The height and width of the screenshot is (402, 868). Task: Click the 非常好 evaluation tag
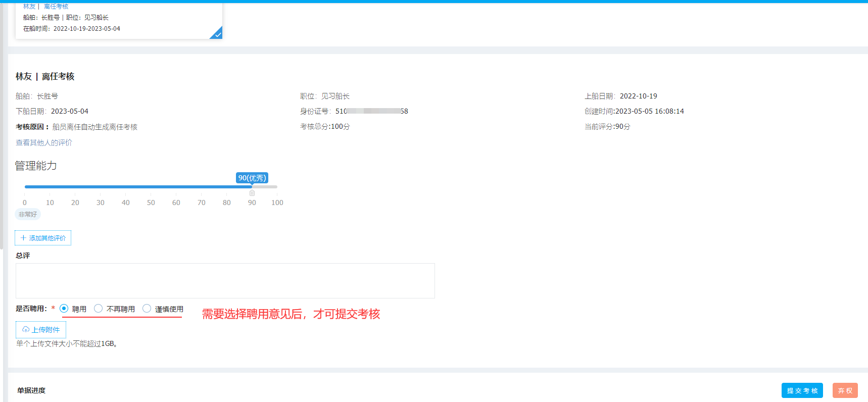28,215
